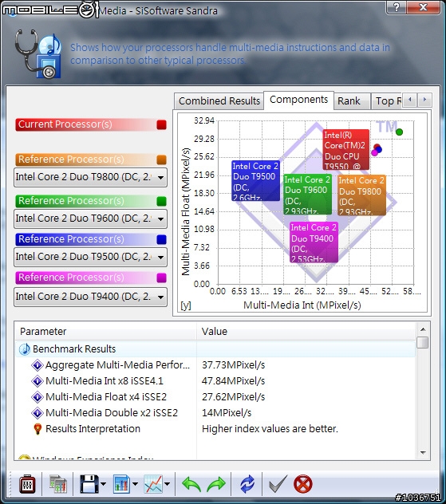Click the Results Interpretation lightbulb icon
The image size is (446, 504).
(x=37, y=429)
